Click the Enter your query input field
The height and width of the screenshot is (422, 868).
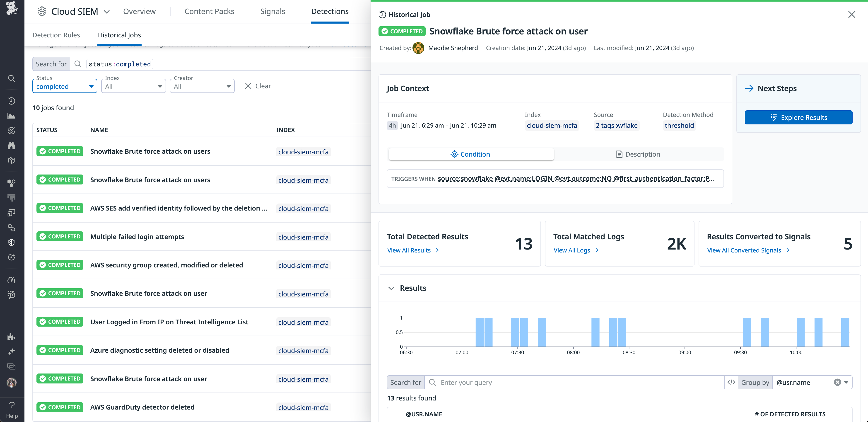click(573, 382)
